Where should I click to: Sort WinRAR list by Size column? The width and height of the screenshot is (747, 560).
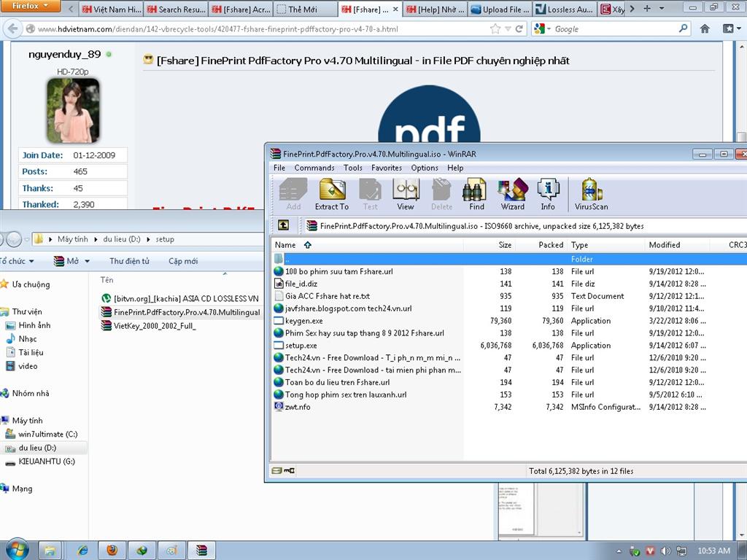pyautogui.click(x=505, y=245)
